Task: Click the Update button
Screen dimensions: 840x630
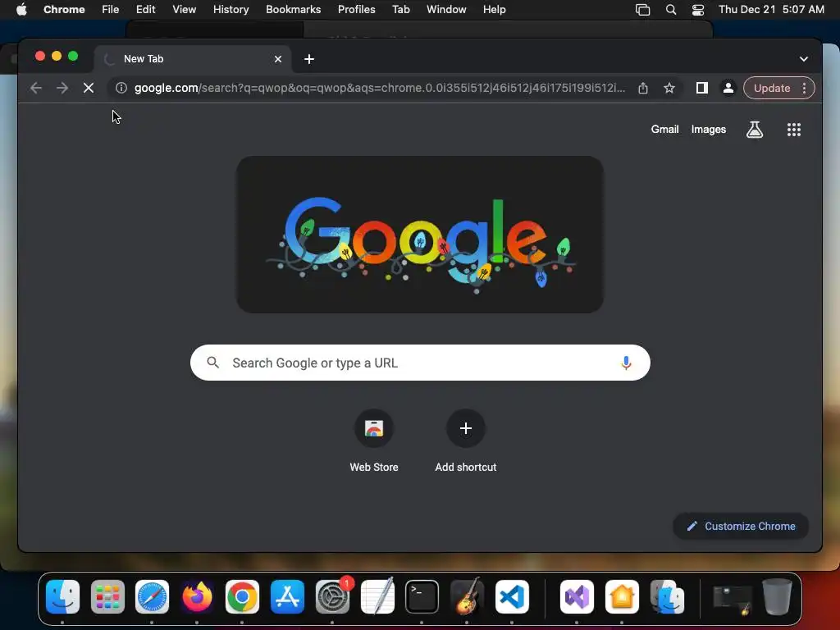Action: (772, 88)
